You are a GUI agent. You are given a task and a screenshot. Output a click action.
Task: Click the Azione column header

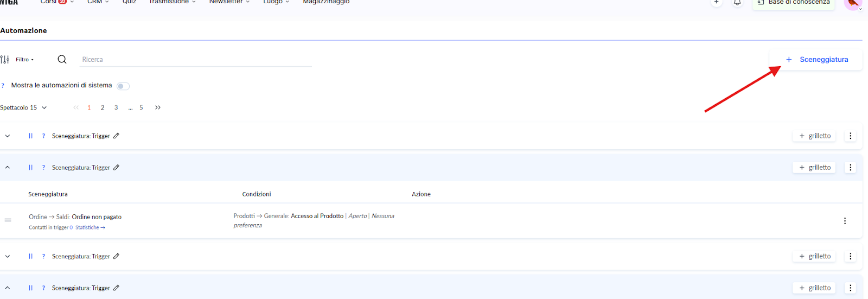pyautogui.click(x=421, y=194)
